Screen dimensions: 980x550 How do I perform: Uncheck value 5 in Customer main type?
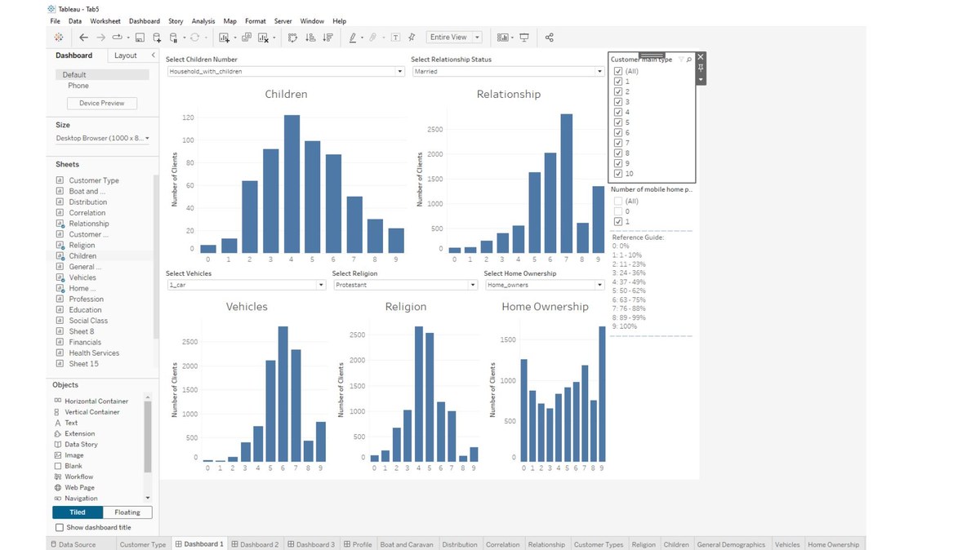tap(618, 122)
